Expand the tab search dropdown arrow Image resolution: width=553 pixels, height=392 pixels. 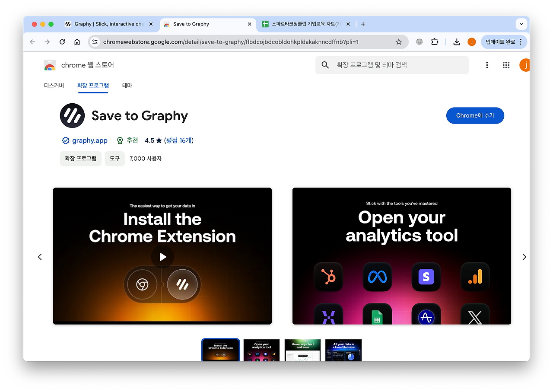(x=521, y=24)
